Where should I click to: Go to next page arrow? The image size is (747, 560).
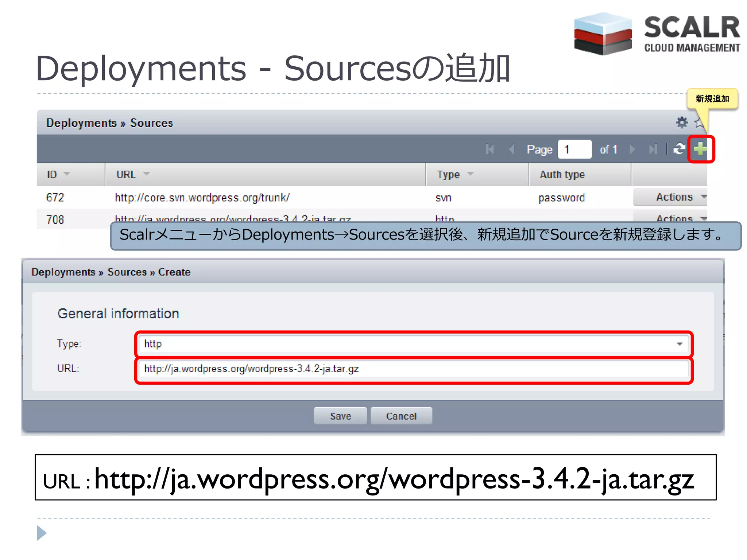[632, 149]
